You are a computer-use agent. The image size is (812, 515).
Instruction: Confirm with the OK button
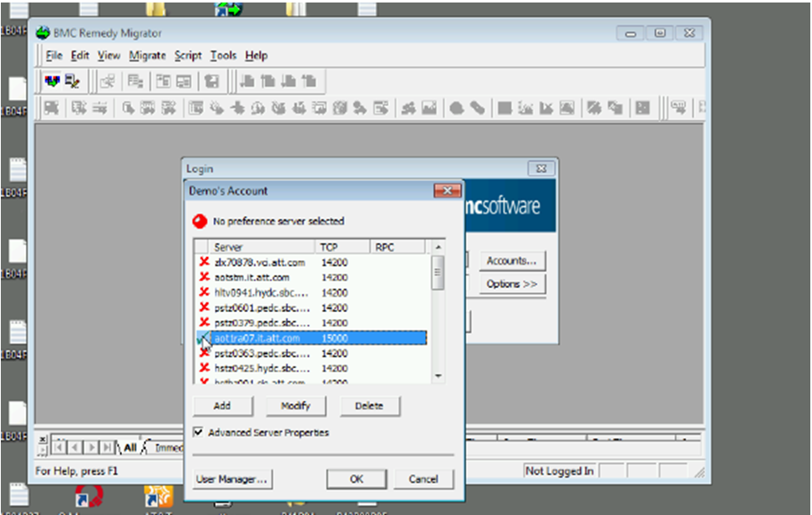coord(356,479)
